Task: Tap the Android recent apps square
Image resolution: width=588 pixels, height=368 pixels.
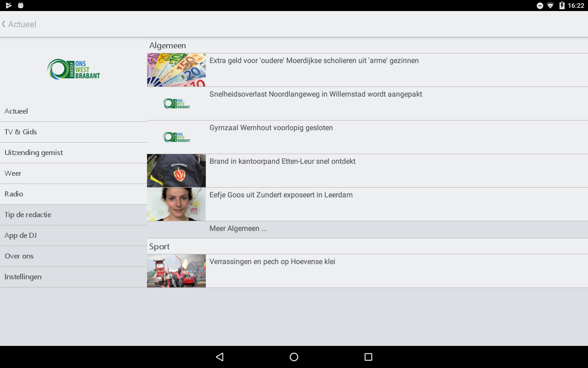Action: (x=368, y=357)
